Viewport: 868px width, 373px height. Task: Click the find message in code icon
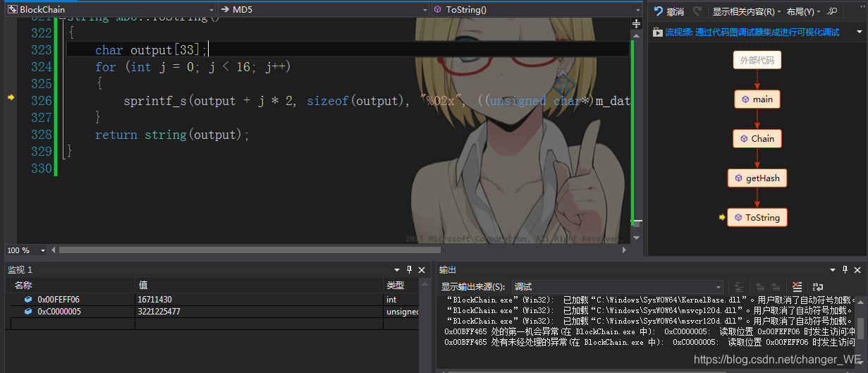(739, 287)
